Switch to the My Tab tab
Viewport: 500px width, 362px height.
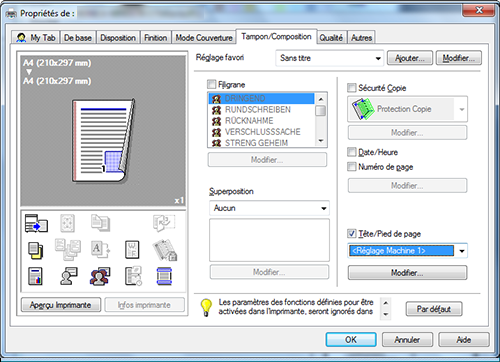36,38
